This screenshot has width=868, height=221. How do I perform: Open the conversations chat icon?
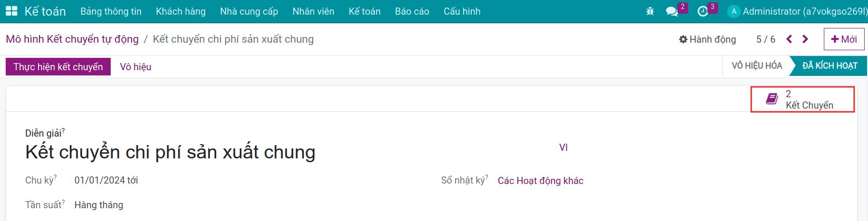click(x=672, y=11)
